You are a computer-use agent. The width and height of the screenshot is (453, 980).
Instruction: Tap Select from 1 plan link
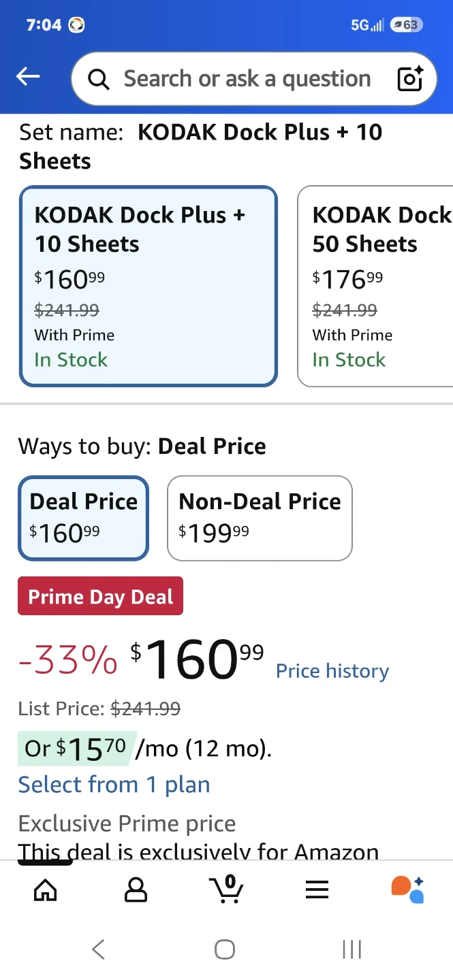point(114,785)
